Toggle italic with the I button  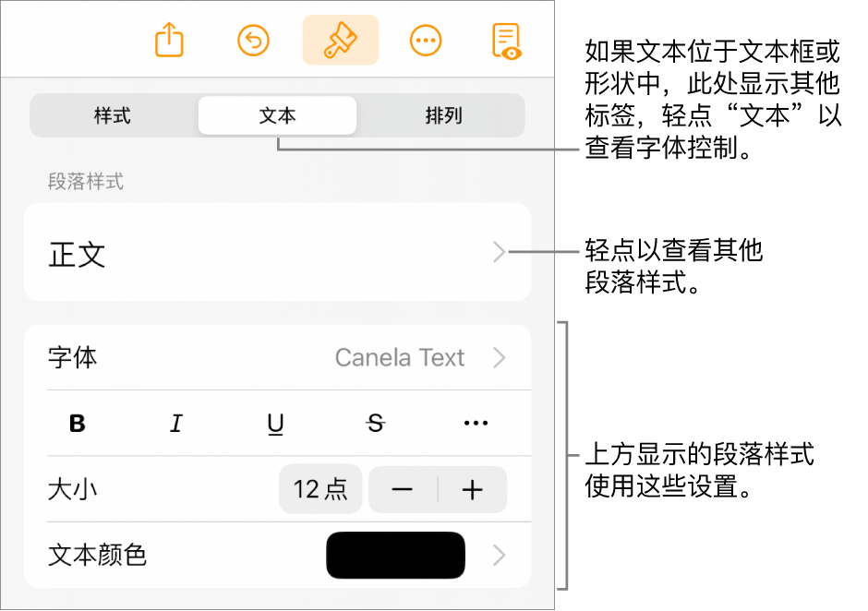click(176, 424)
